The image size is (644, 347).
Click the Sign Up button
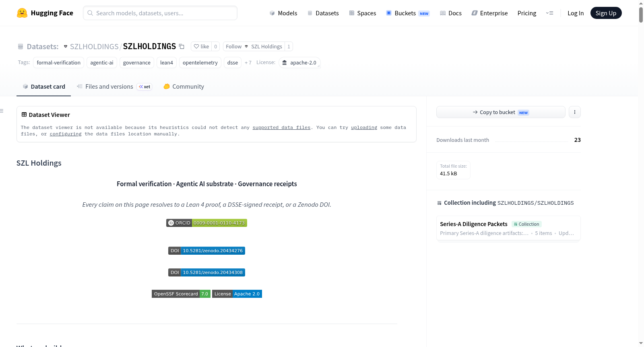point(606,13)
